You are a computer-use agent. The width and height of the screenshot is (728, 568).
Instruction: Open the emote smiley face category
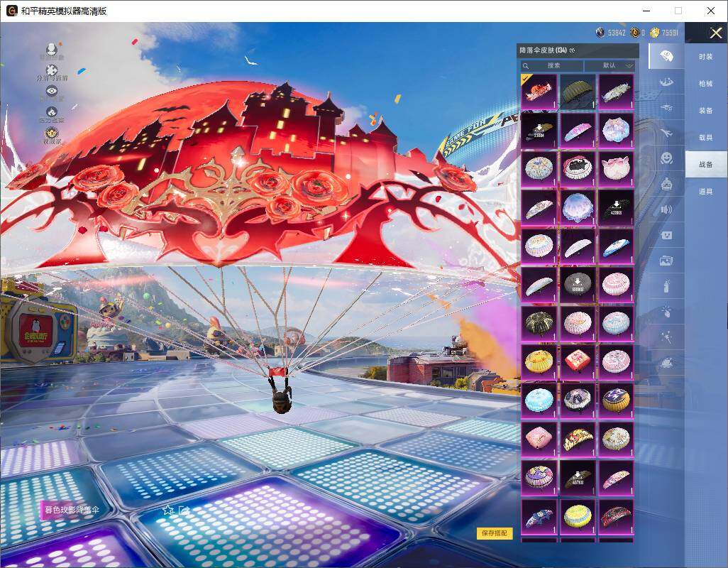666,158
